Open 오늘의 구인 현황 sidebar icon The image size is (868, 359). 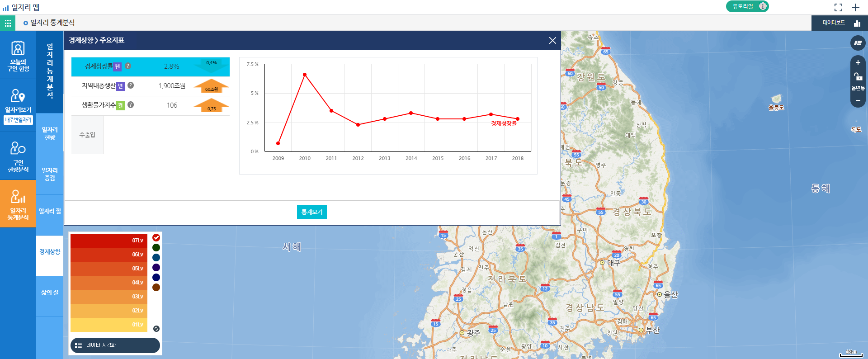(18, 56)
